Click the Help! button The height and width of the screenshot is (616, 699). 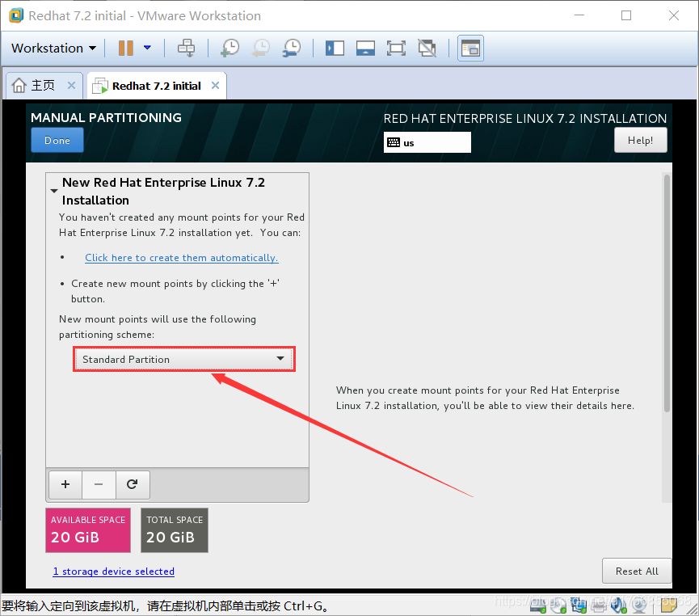click(x=640, y=140)
